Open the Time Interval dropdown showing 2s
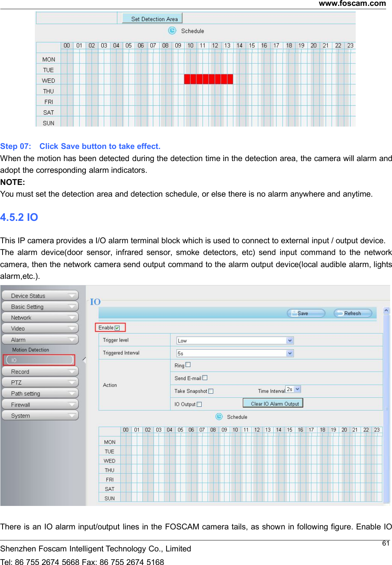 293,389
